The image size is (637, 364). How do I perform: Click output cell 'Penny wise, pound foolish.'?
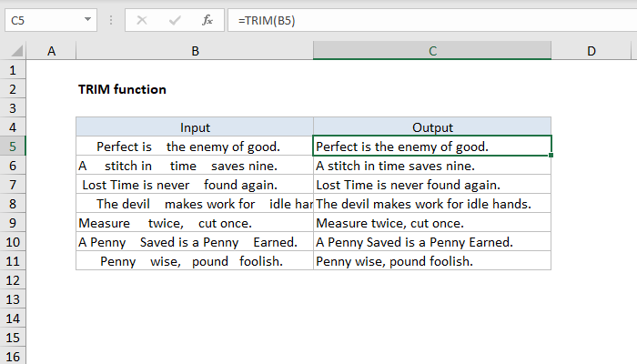coord(432,261)
